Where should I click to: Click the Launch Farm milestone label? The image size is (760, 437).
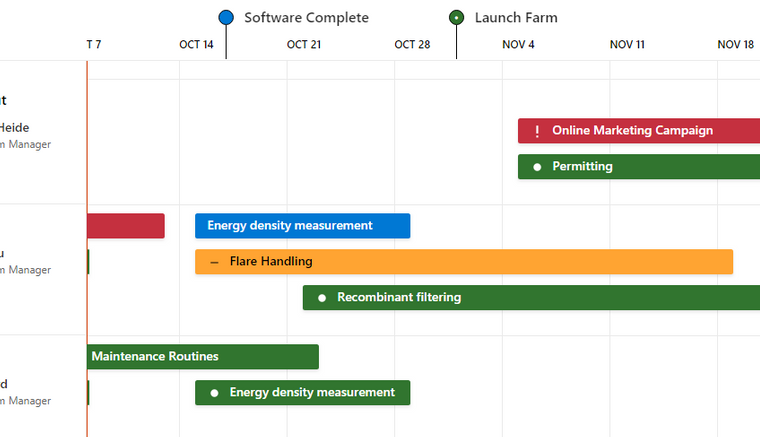tap(516, 18)
